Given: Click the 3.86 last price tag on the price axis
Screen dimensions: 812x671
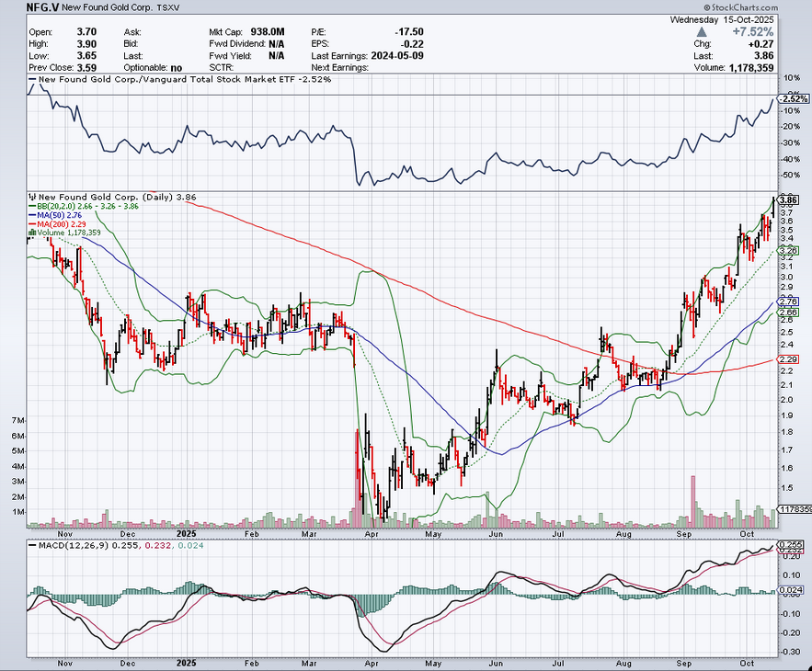Looking at the screenshot, I should [787, 199].
